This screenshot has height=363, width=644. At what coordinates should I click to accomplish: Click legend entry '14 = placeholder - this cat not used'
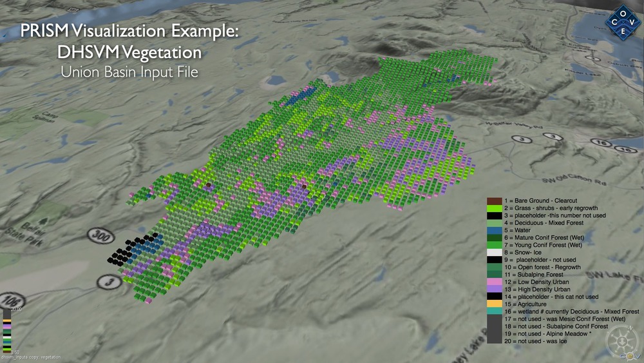(x=551, y=297)
